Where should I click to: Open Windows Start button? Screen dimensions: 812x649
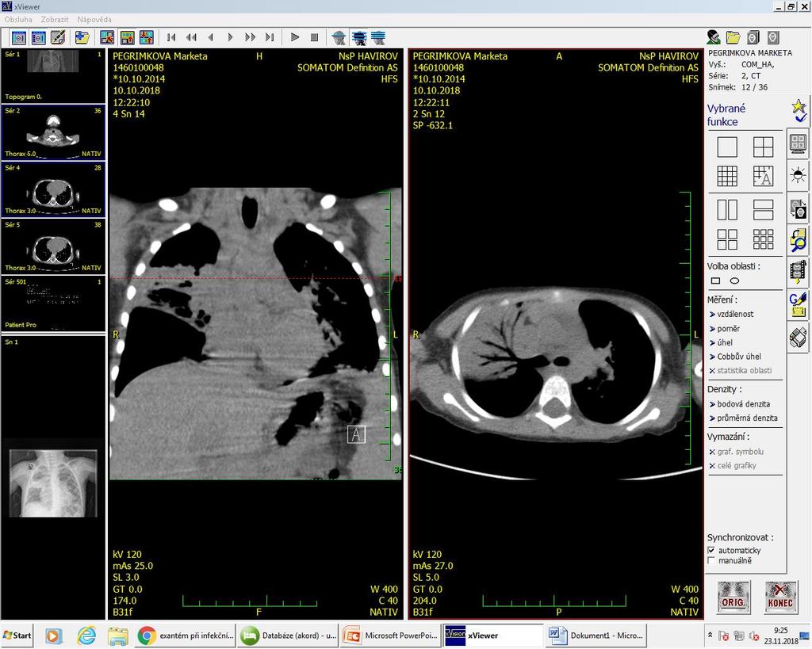tap(17, 636)
